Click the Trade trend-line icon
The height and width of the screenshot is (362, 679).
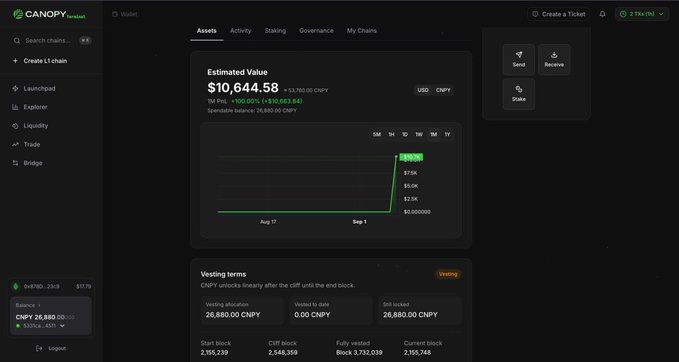(x=16, y=144)
